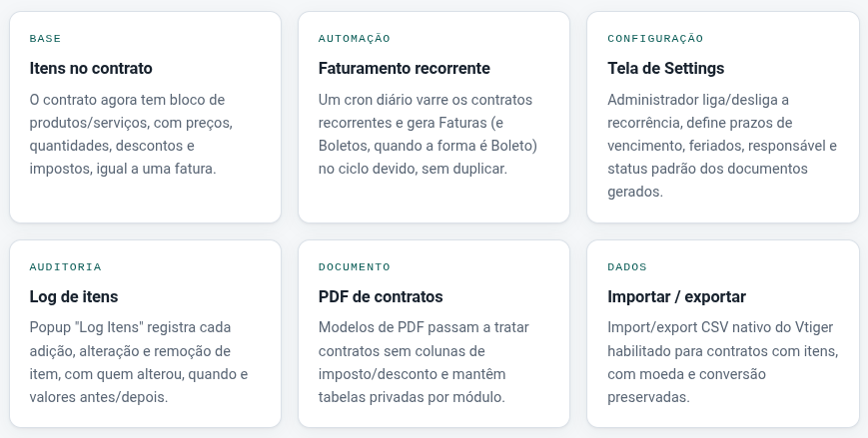
Task: Click the BASE category label
Action: [x=45, y=38]
